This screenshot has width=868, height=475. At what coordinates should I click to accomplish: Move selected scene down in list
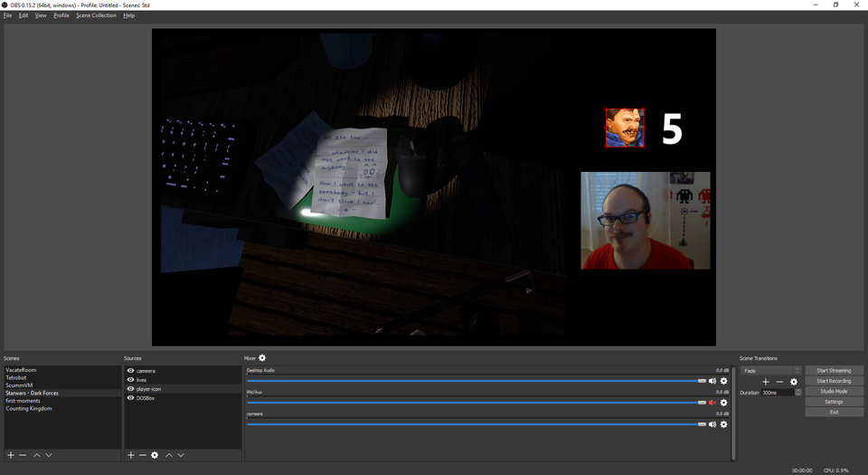tap(49, 455)
